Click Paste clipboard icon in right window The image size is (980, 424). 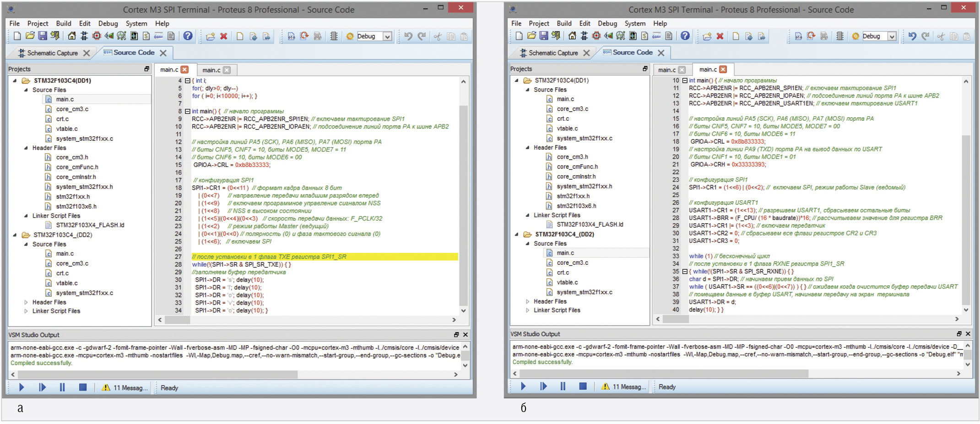[967, 36]
